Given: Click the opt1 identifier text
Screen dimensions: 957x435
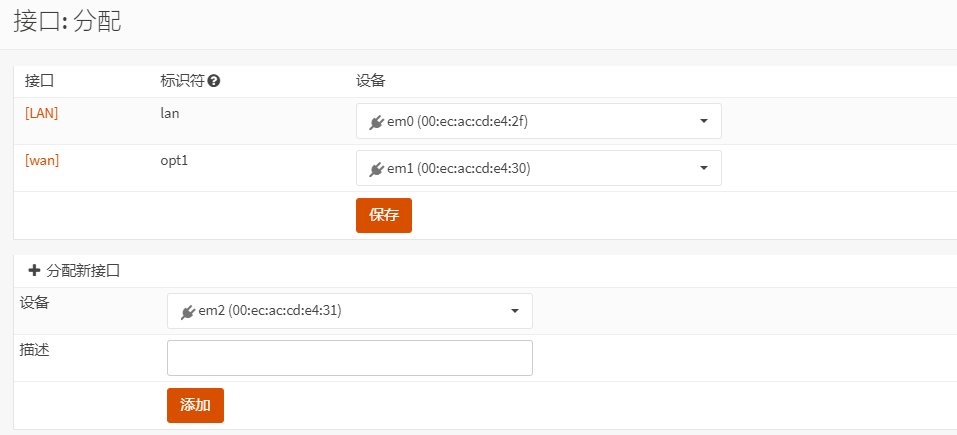Looking at the screenshot, I should click(x=174, y=160).
